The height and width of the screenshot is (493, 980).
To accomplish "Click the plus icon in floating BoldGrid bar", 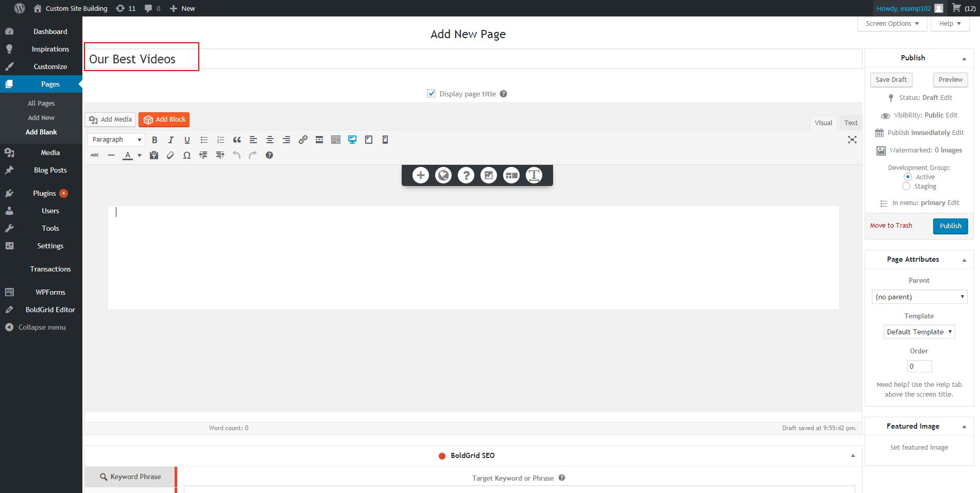I will [421, 175].
